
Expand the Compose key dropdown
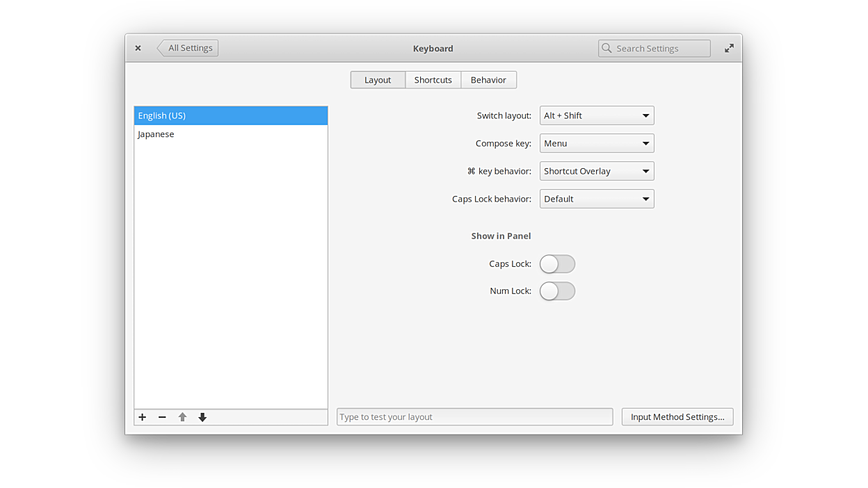(597, 143)
